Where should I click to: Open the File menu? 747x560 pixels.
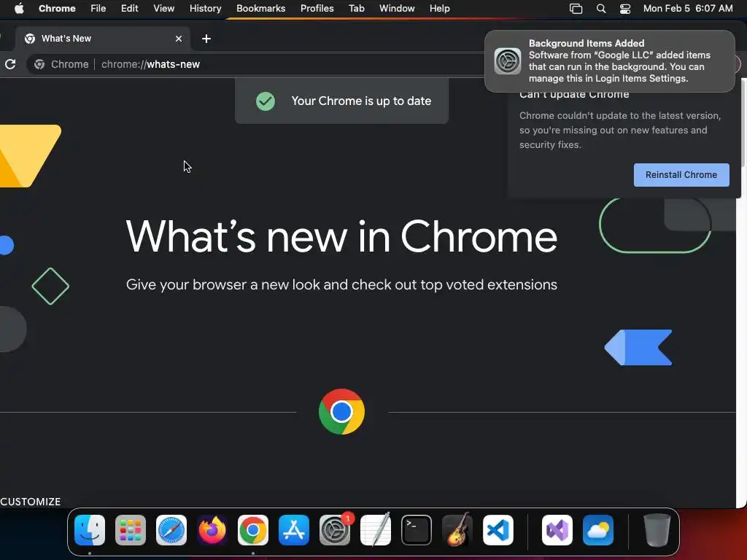pyautogui.click(x=98, y=9)
